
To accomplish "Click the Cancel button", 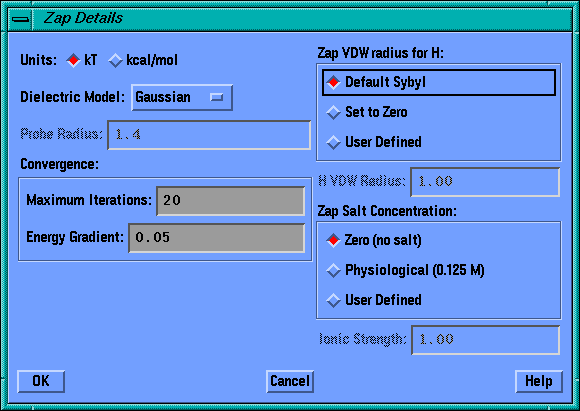I will click(290, 381).
